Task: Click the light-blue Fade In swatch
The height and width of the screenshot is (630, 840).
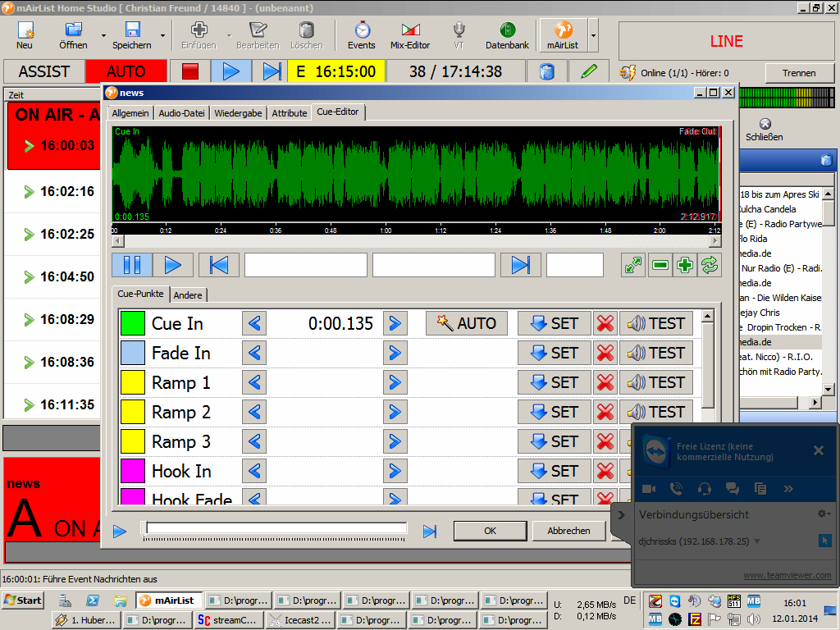Action: click(x=132, y=353)
